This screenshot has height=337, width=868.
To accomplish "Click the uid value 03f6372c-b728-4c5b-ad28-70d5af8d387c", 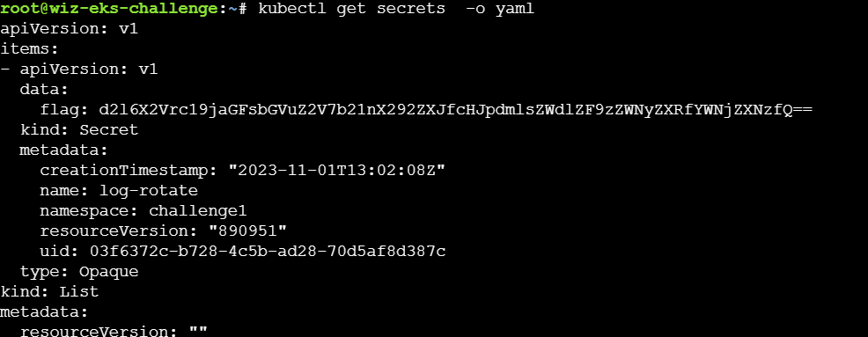I will (x=268, y=252).
